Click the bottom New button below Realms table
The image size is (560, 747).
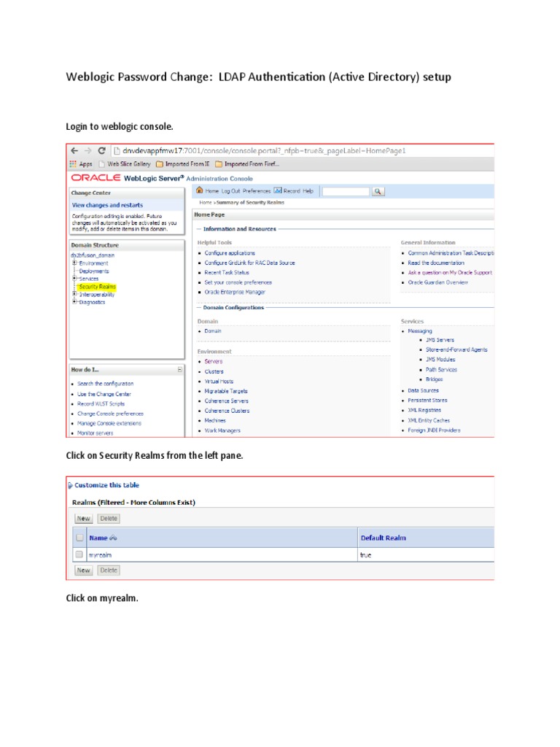point(84,570)
